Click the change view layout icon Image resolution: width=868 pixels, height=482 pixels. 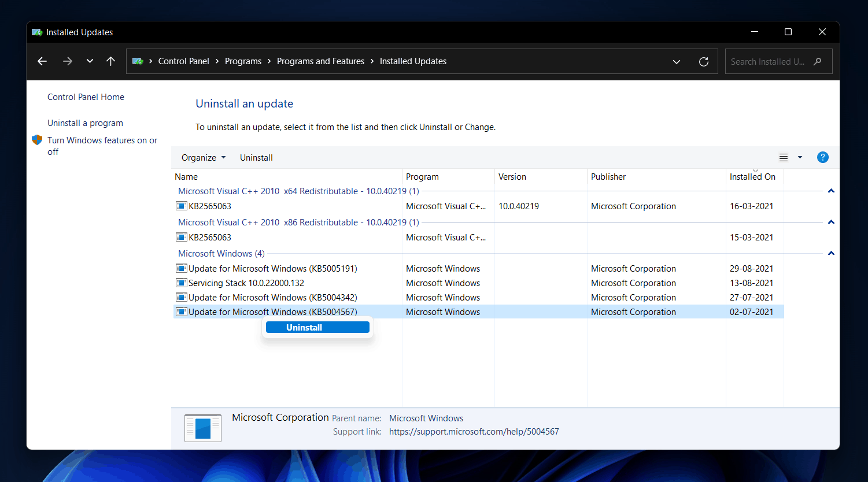[784, 157]
